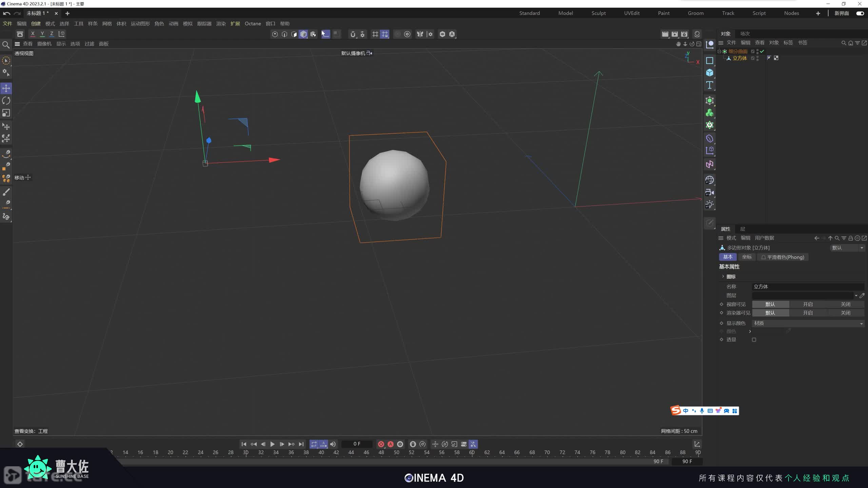Click the Camera object icon in sidebar

[709, 192]
